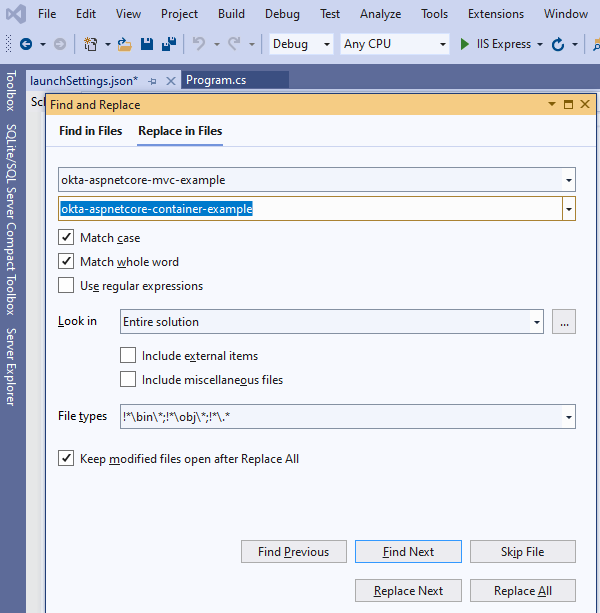Open the Server Explorer side panel

[x=11, y=366]
